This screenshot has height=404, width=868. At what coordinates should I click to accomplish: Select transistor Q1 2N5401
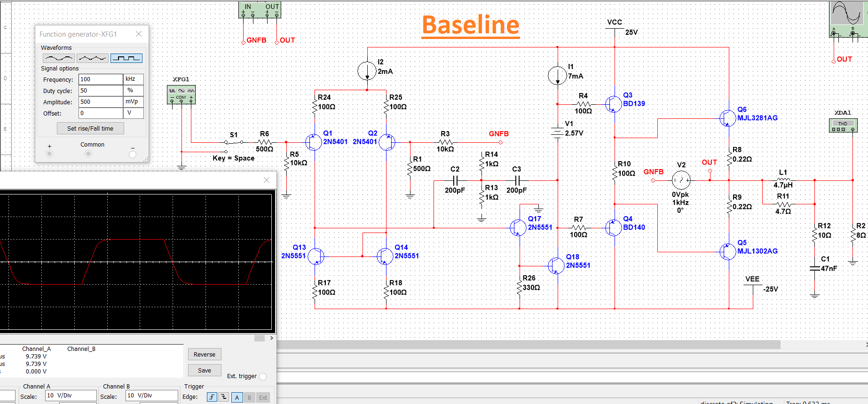(314, 142)
